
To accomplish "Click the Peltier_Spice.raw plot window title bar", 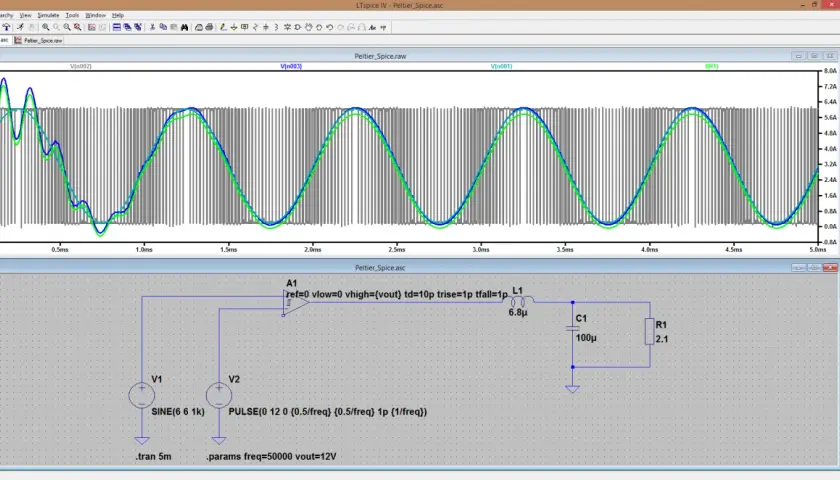I will coord(380,56).
